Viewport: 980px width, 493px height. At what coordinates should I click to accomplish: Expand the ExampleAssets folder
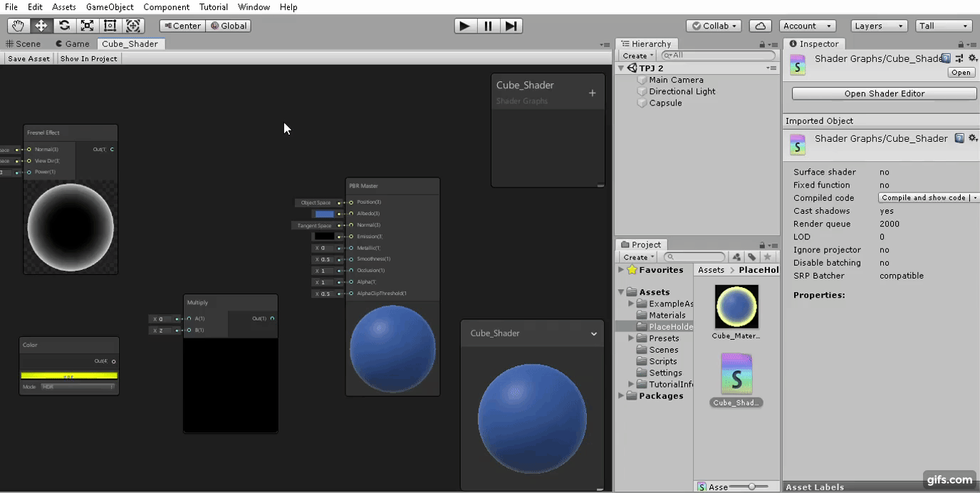[630, 303]
